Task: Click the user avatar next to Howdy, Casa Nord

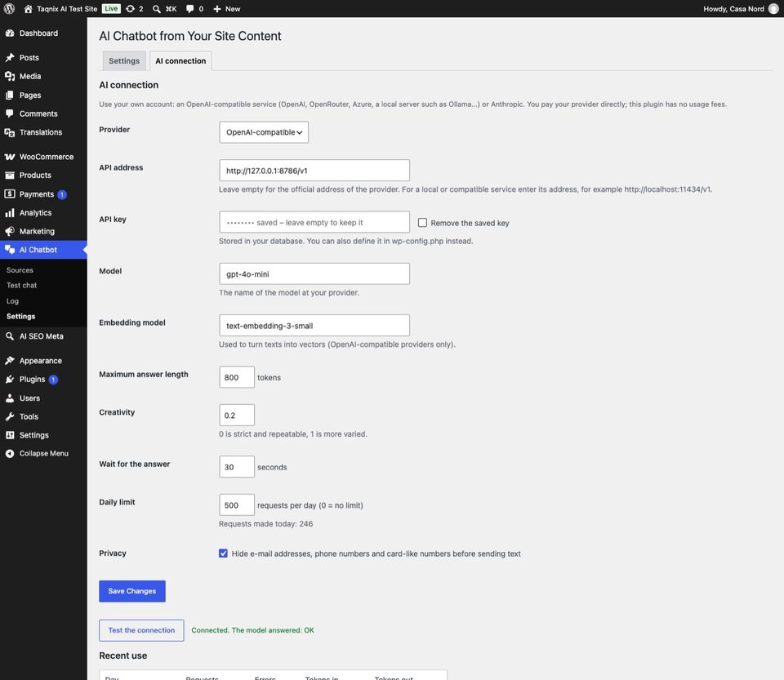Action: [773, 8]
